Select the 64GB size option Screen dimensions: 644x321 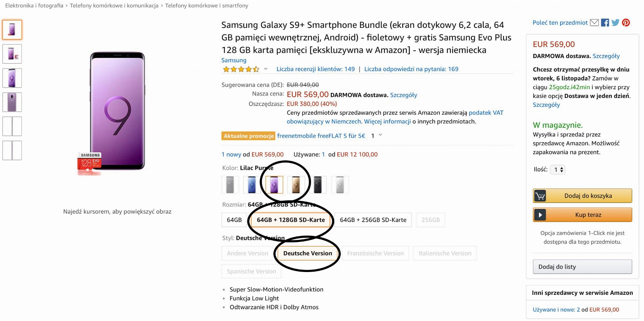(234, 220)
